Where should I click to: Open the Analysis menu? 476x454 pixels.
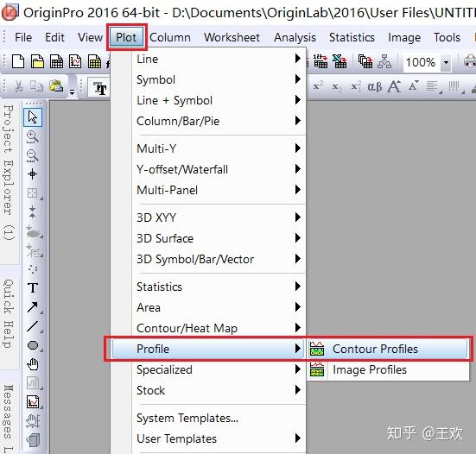[x=295, y=37]
